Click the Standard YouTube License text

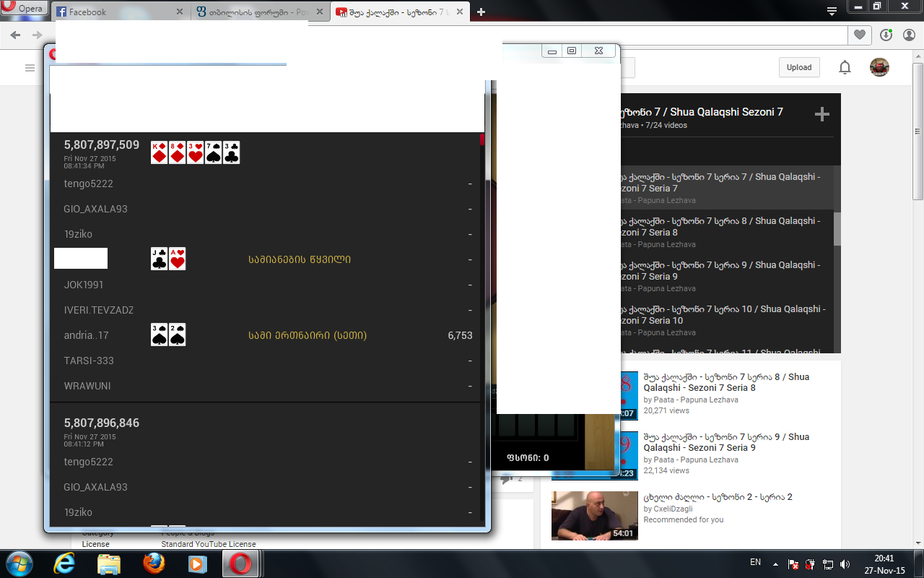(x=209, y=544)
